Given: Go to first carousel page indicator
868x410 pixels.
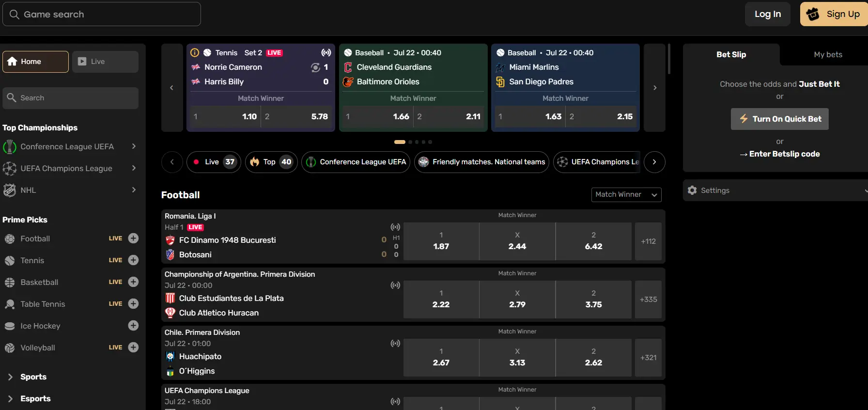Looking at the screenshot, I should point(400,142).
